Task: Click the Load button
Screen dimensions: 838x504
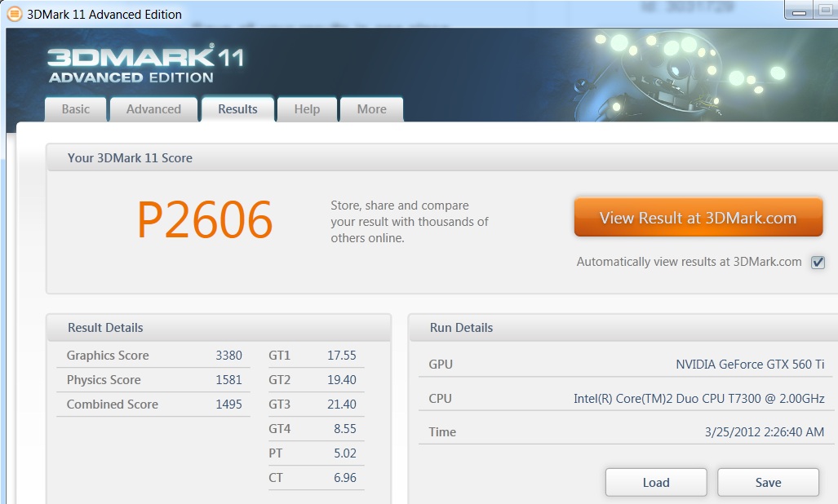Action: (x=656, y=482)
